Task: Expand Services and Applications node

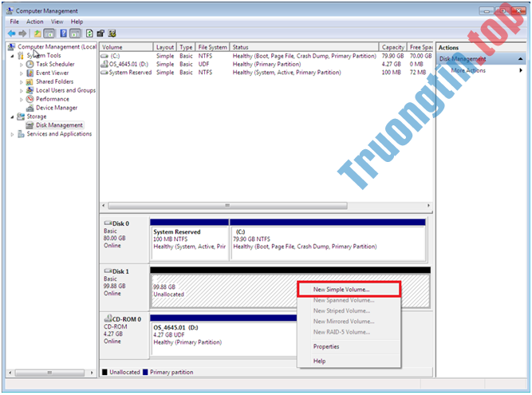Action: (x=13, y=134)
